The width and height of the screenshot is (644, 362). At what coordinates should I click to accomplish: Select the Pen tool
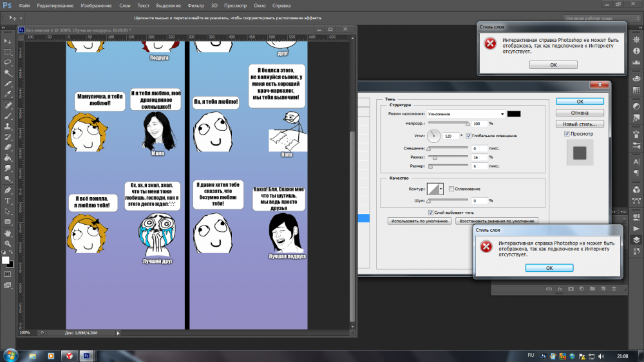[8, 190]
